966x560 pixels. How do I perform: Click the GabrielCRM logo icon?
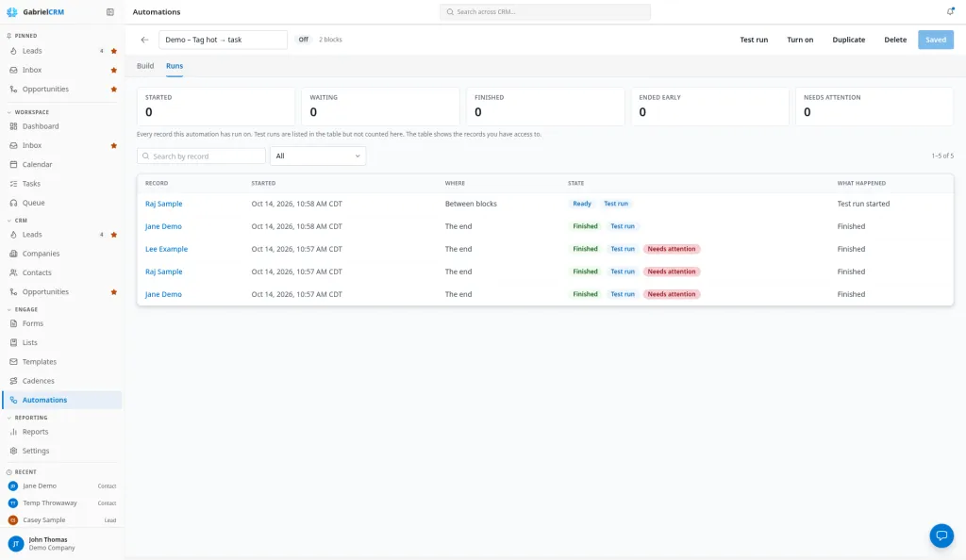point(11,11)
